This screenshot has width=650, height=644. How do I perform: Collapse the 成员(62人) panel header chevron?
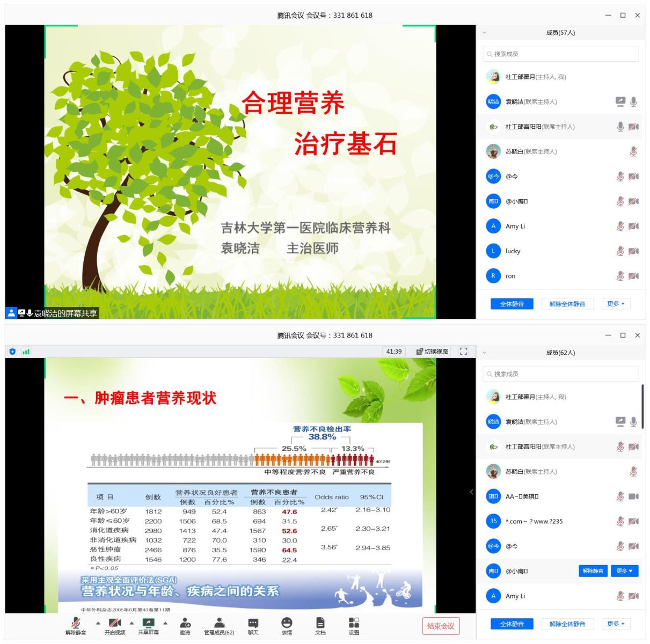coord(485,353)
